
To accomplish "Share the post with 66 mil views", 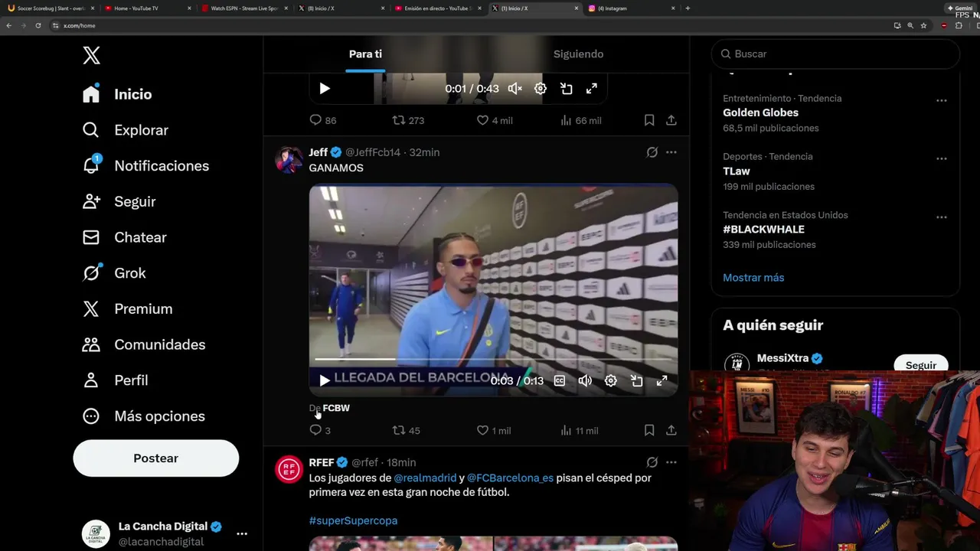I will 671,120.
